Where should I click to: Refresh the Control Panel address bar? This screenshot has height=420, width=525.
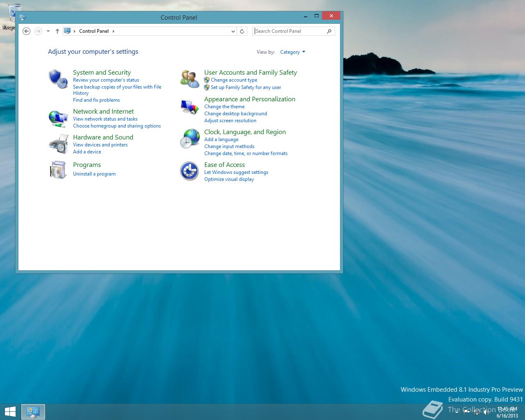click(242, 31)
